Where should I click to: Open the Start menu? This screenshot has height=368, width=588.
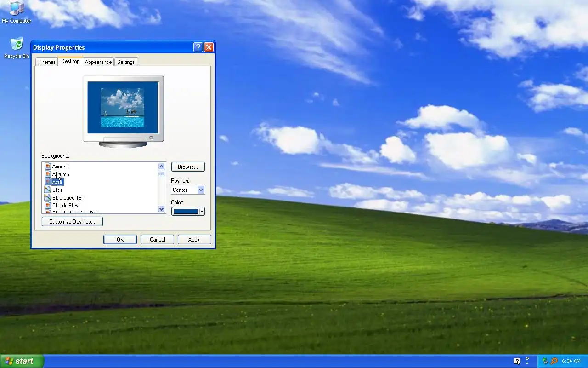(x=22, y=361)
